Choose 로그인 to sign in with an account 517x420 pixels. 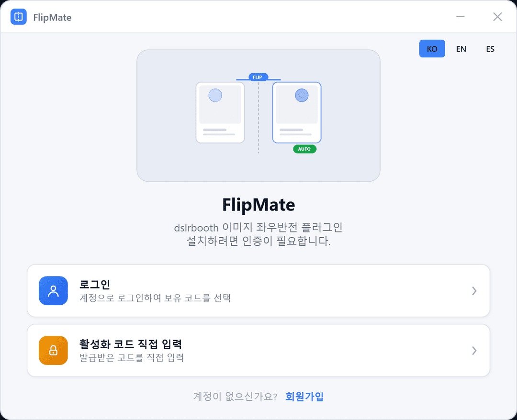tap(258, 290)
